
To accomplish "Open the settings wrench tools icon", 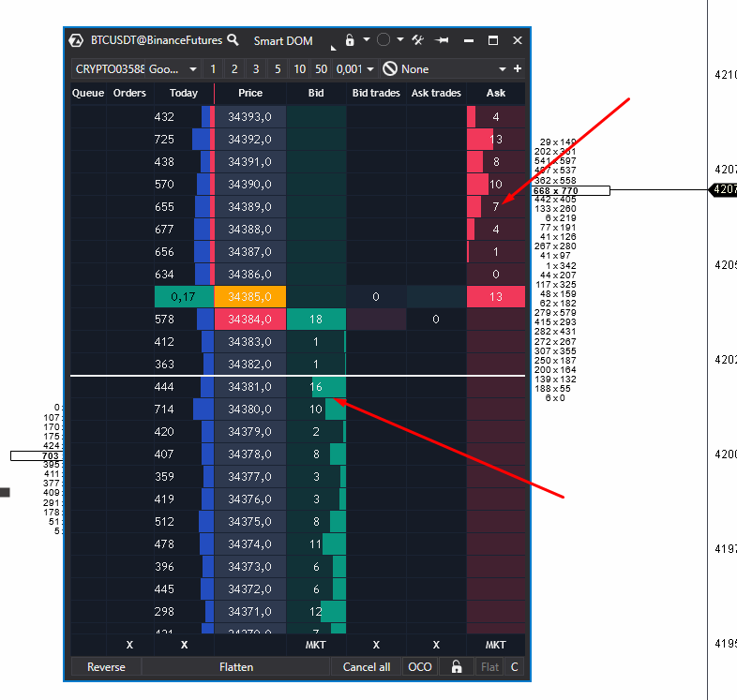I will coord(417,40).
